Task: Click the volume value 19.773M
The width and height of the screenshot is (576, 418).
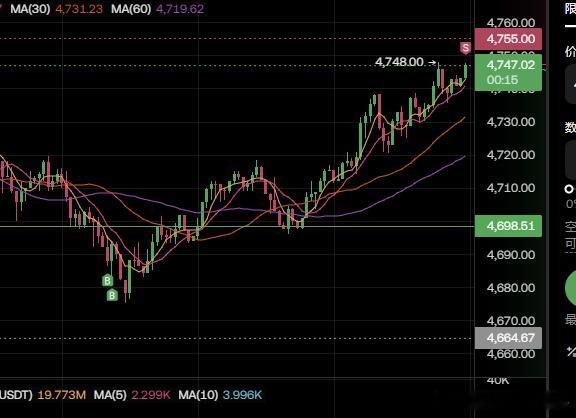Action: click(x=62, y=395)
